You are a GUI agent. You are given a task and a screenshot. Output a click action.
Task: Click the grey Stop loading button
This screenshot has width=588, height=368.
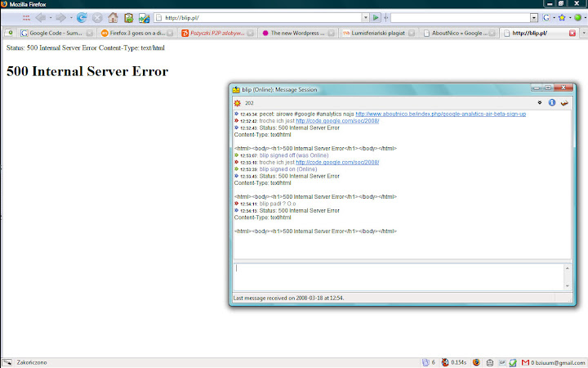point(97,18)
